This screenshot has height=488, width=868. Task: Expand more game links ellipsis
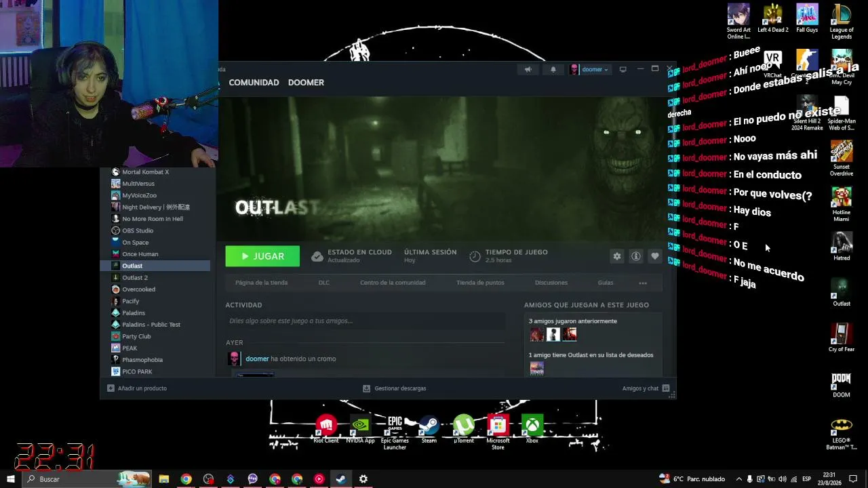point(643,283)
